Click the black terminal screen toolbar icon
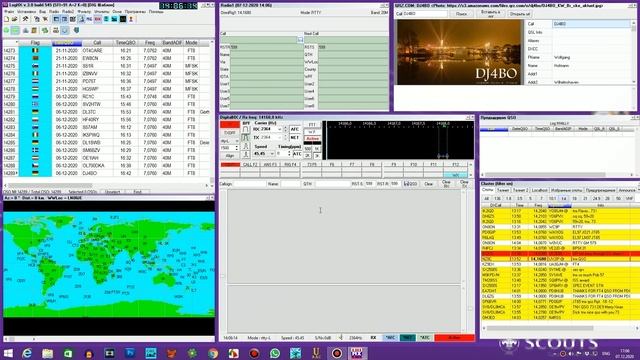The image size is (640, 360). point(123,19)
